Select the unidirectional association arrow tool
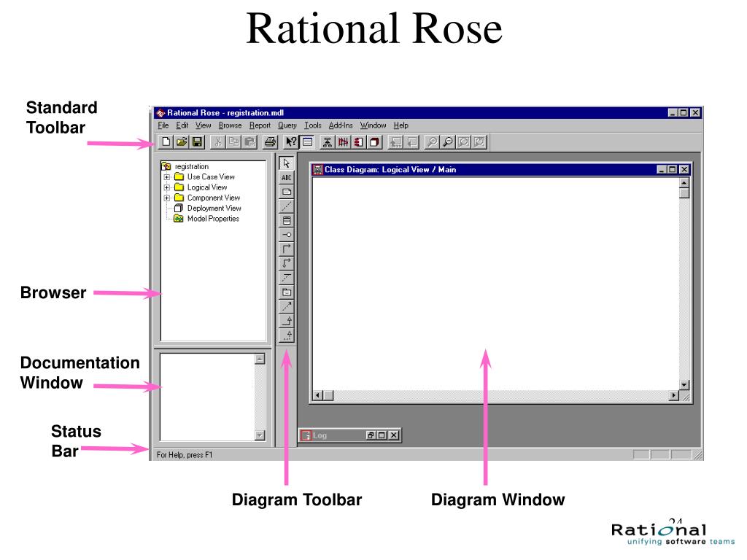747x560 pixels. pos(286,249)
